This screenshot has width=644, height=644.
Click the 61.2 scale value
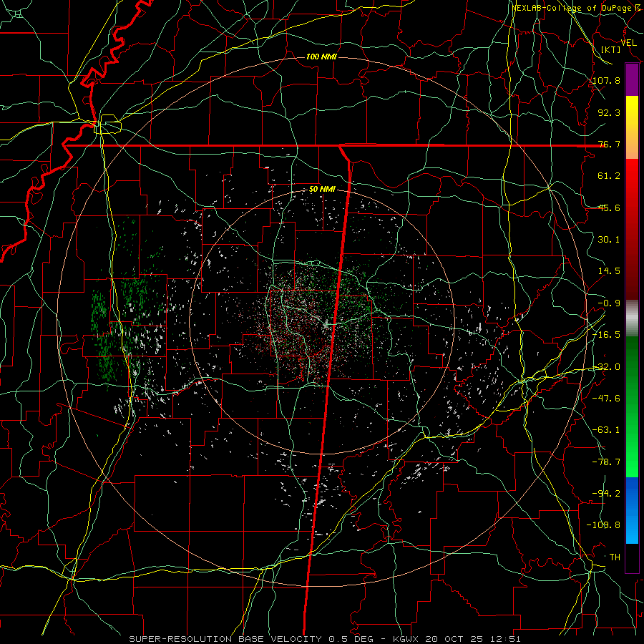click(609, 176)
